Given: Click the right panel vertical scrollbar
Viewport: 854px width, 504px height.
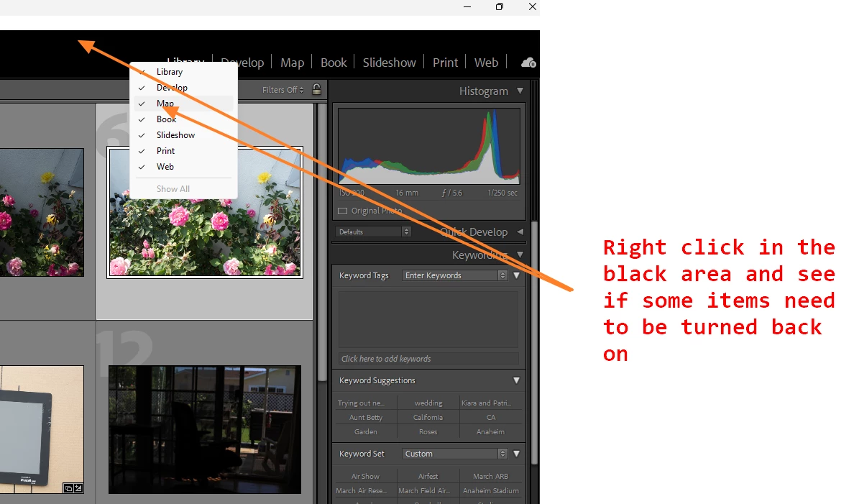Looking at the screenshot, I should tap(534, 343).
